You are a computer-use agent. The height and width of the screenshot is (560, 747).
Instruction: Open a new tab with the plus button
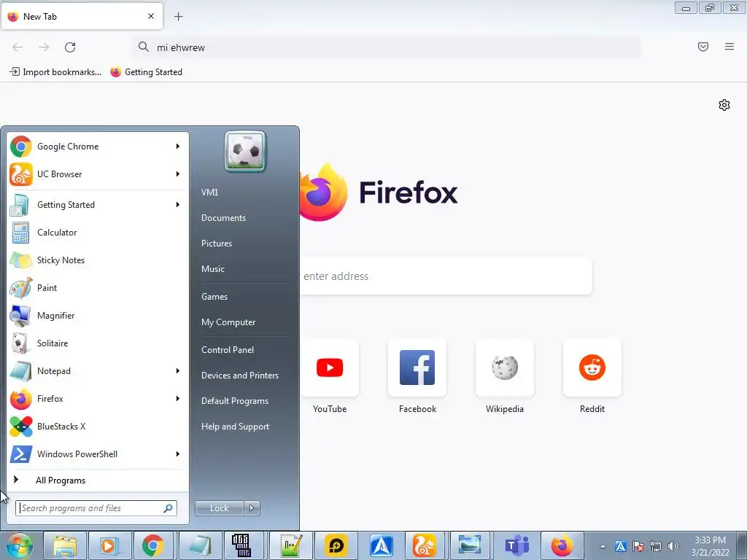point(178,17)
